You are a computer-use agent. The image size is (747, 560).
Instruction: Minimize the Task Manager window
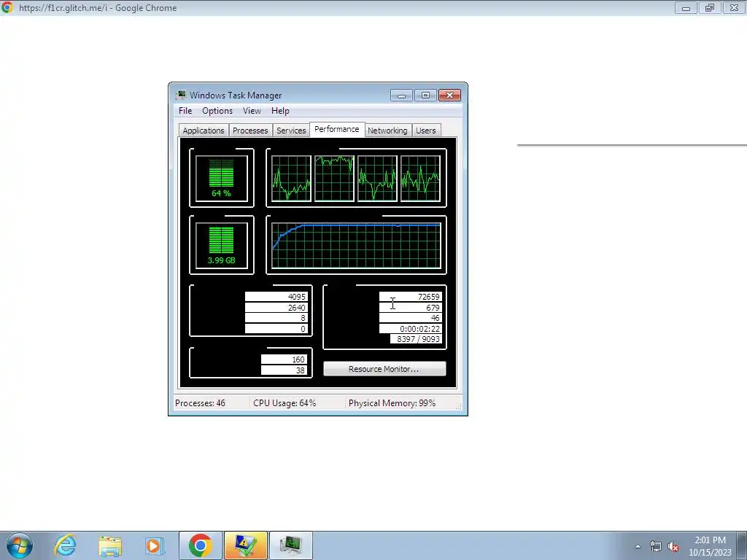point(401,96)
